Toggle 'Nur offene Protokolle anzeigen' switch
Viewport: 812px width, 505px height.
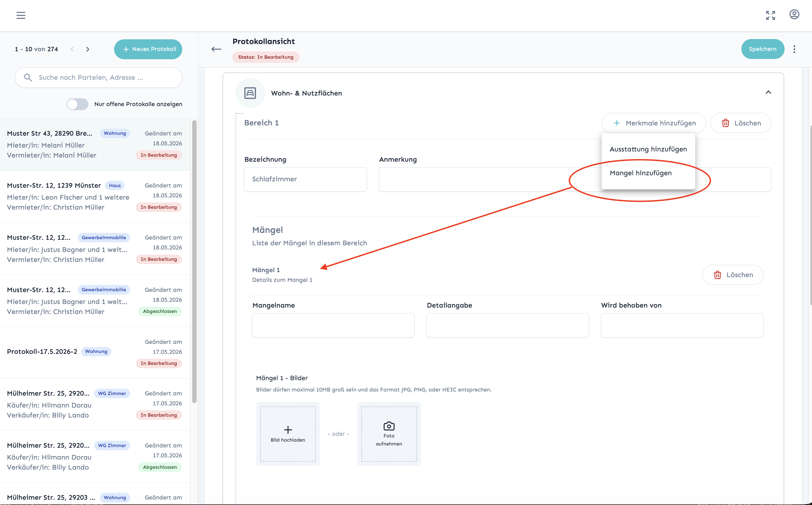(77, 104)
